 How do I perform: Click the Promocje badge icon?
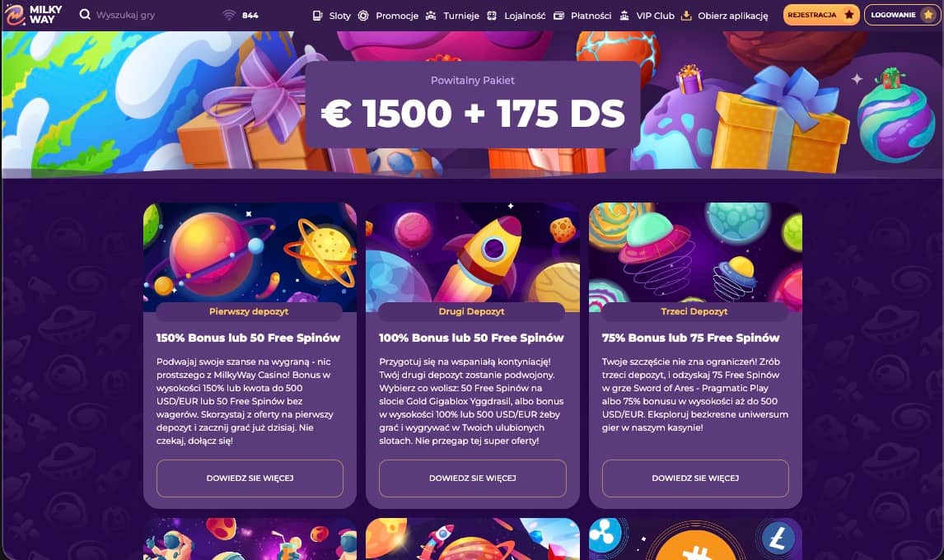(363, 16)
